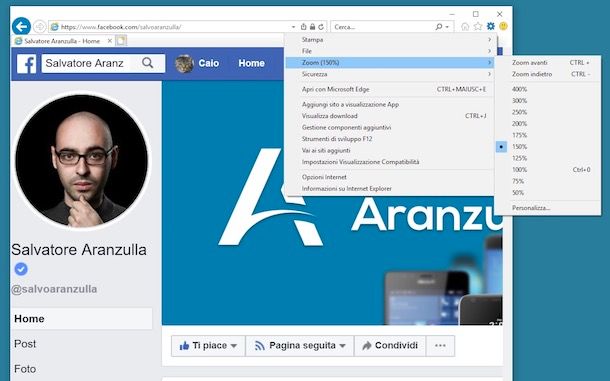
Task: Expand the File submenu
Action: coord(389,51)
